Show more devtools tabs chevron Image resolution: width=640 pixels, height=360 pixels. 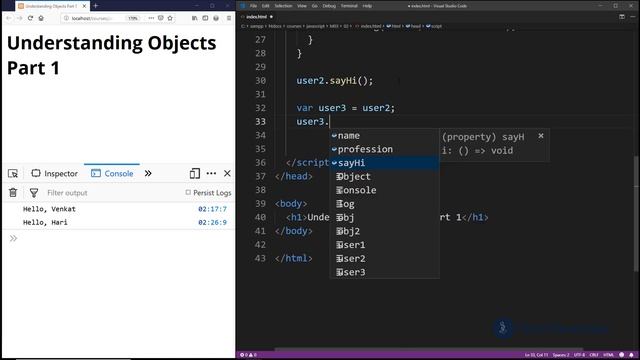pyautogui.click(x=148, y=173)
